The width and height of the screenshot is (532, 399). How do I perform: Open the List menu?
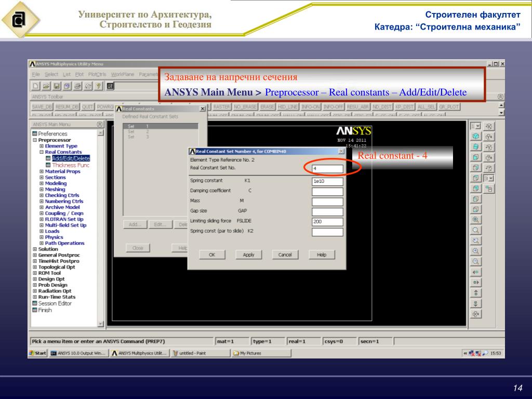tap(67, 74)
